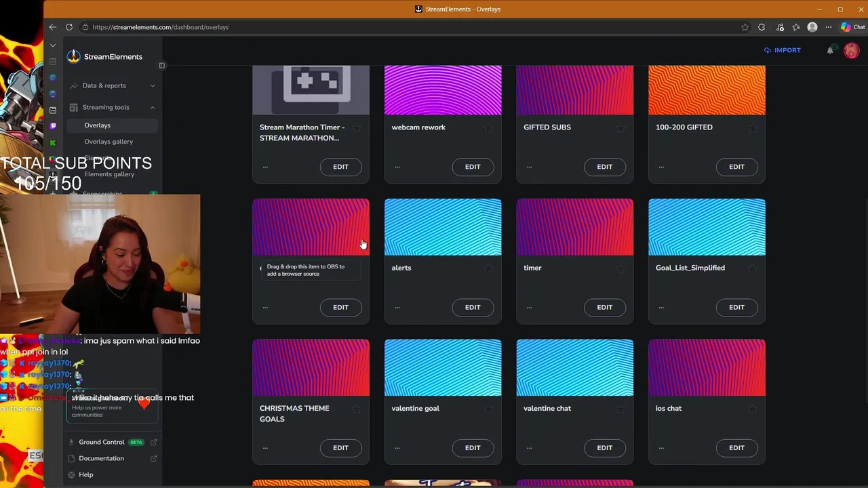Open Elements gallery in the sidebar

[109, 174]
